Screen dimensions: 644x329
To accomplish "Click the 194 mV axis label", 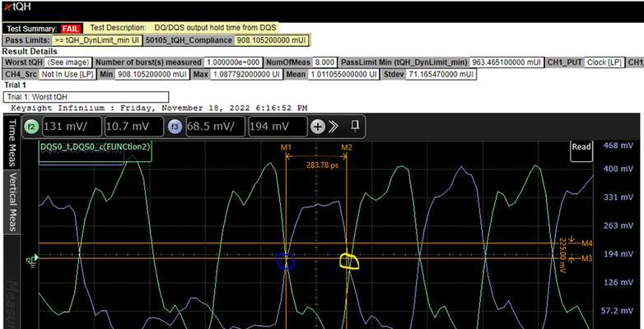I will [618, 254].
